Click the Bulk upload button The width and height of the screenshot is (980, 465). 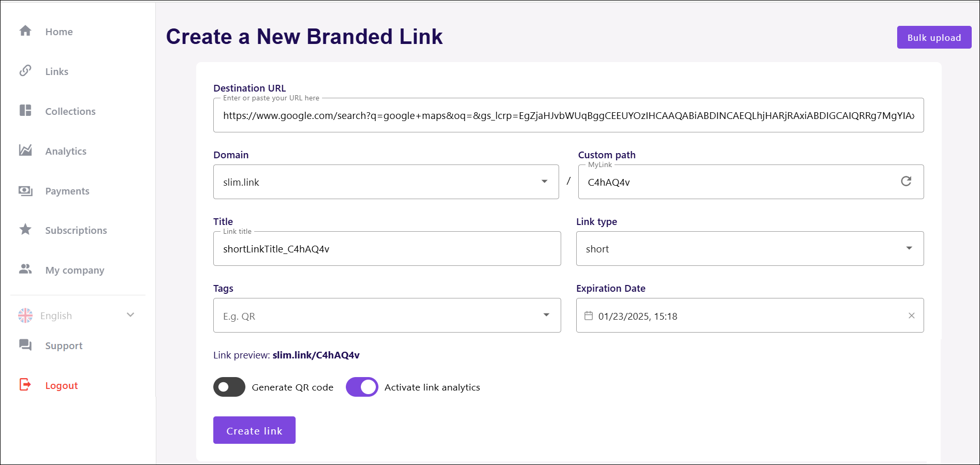(x=934, y=37)
